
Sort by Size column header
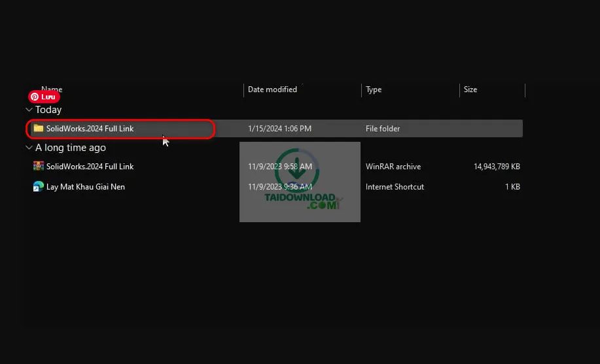click(470, 90)
